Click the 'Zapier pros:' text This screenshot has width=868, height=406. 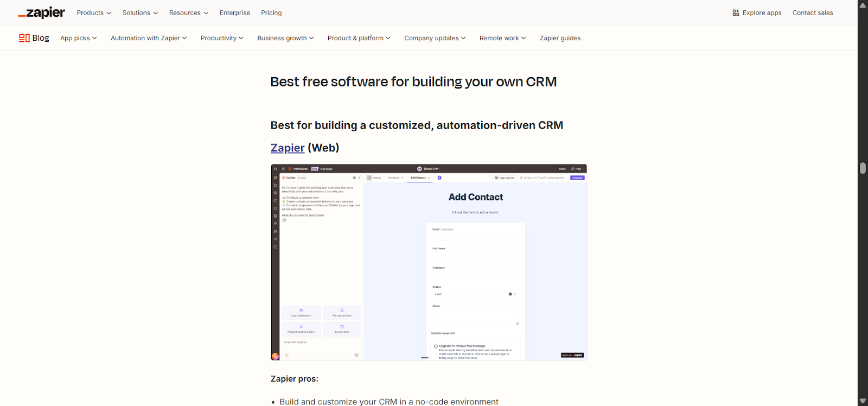point(295,379)
